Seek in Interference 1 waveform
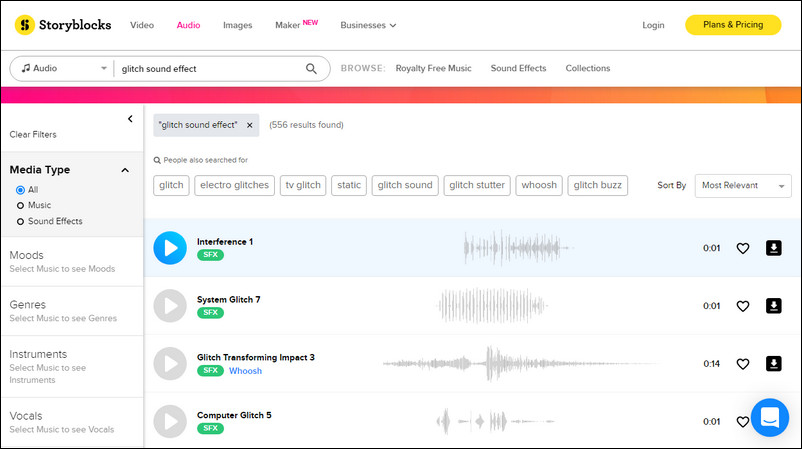This screenshot has height=449, width=802. coord(518,248)
